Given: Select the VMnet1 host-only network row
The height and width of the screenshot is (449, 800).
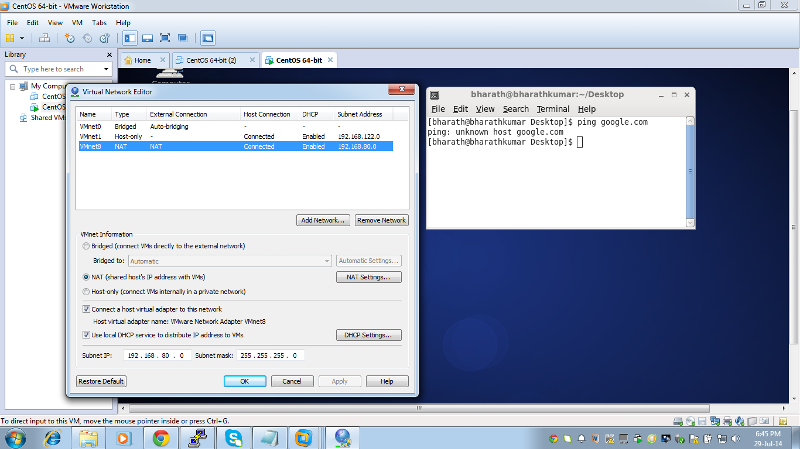Looking at the screenshot, I should pyautogui.click(x=236, y=136).
